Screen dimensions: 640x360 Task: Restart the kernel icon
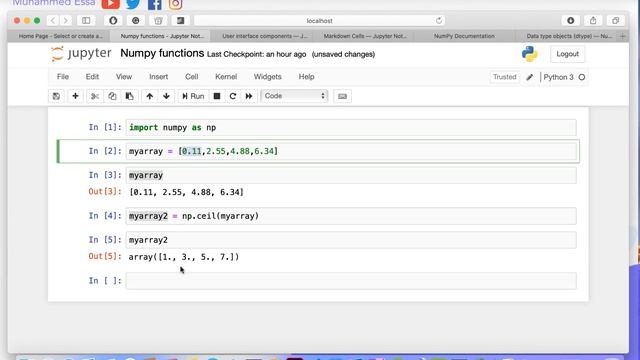[233, 96]
